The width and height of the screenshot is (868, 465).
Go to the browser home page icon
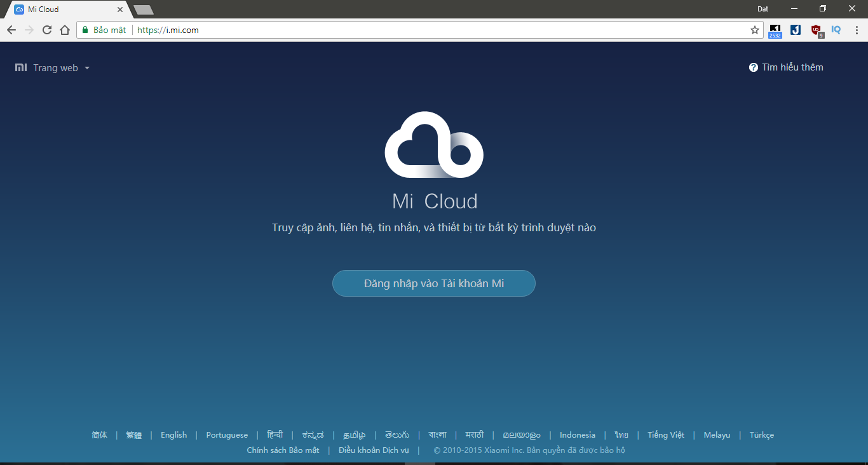(x=65, y=30)
